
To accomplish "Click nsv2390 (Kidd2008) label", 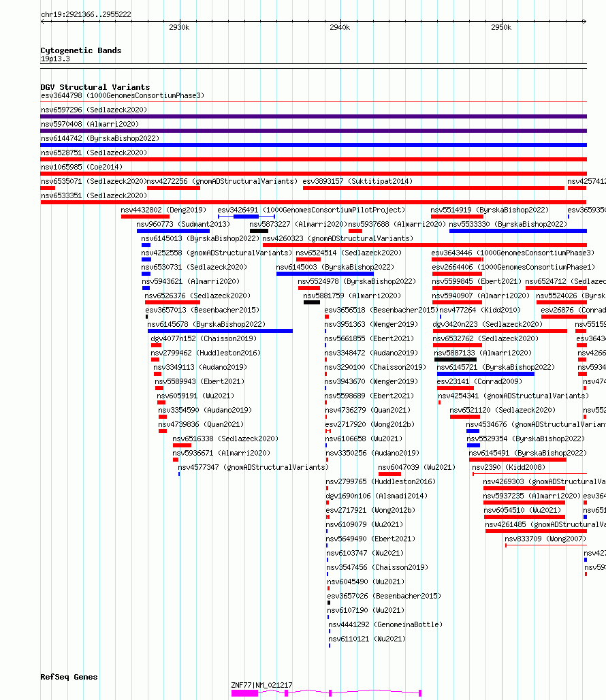I will pos(509,467).
